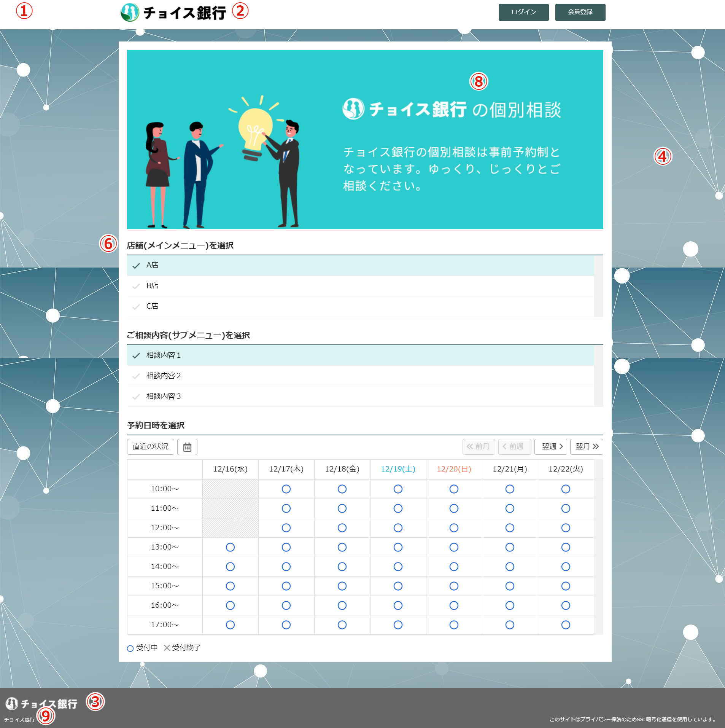Click the チョイス銀行 header logo
The height and width of the screenshot is (728, 725).
(173, 13)
